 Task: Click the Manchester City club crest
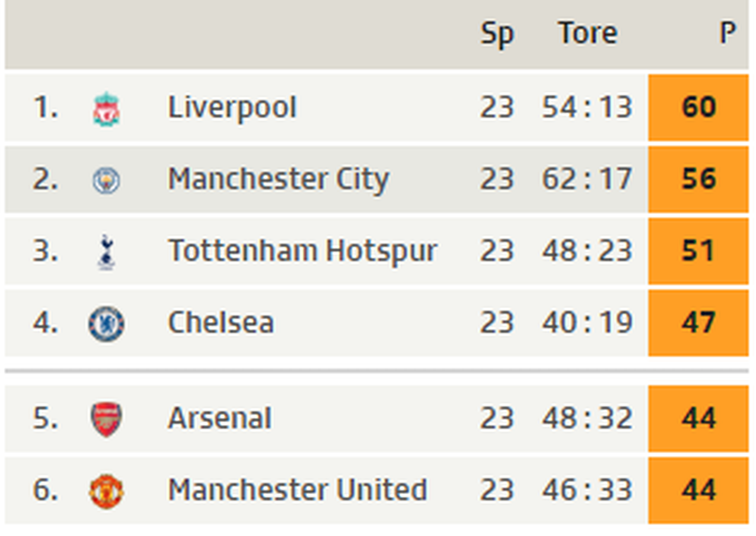tap(106, 180)
